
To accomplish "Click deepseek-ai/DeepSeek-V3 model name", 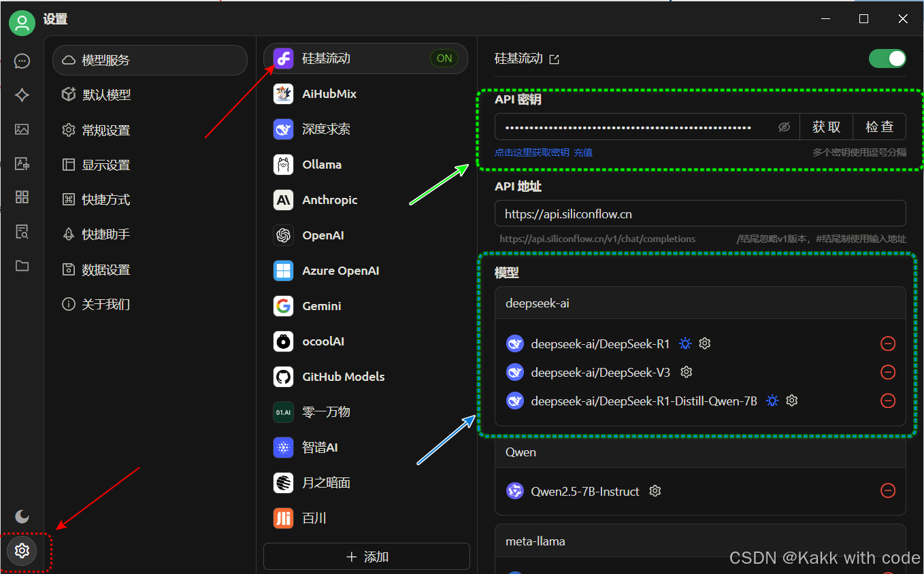I will click(601, 373).
